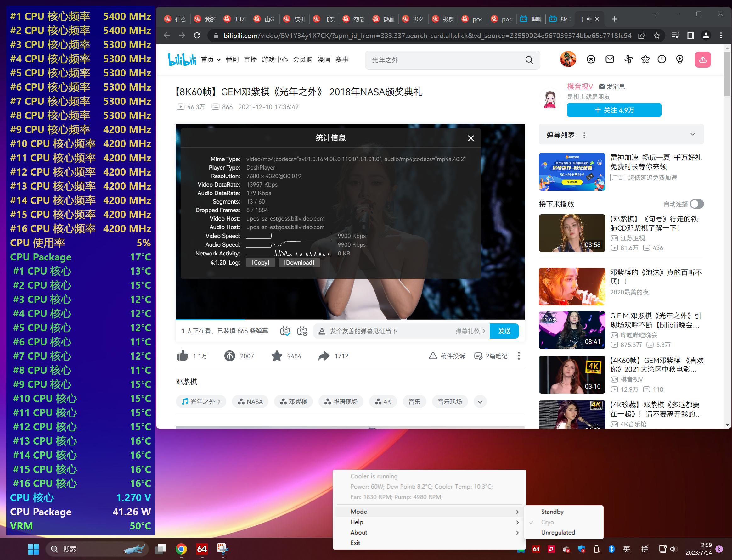Click the 关注 follow button

click(614, 110)
